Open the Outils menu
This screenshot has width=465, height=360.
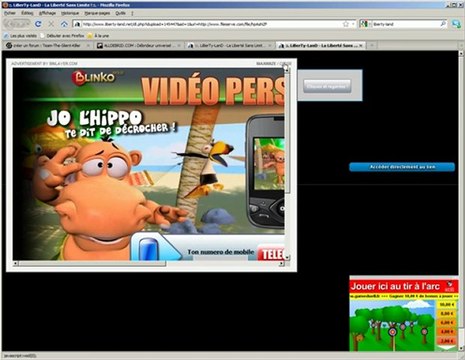(120, 13)
